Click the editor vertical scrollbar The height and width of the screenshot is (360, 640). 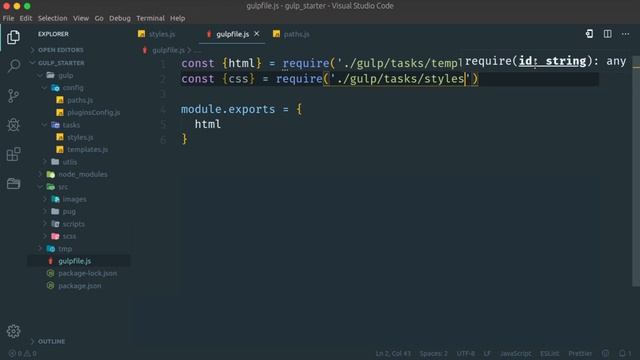636,171
